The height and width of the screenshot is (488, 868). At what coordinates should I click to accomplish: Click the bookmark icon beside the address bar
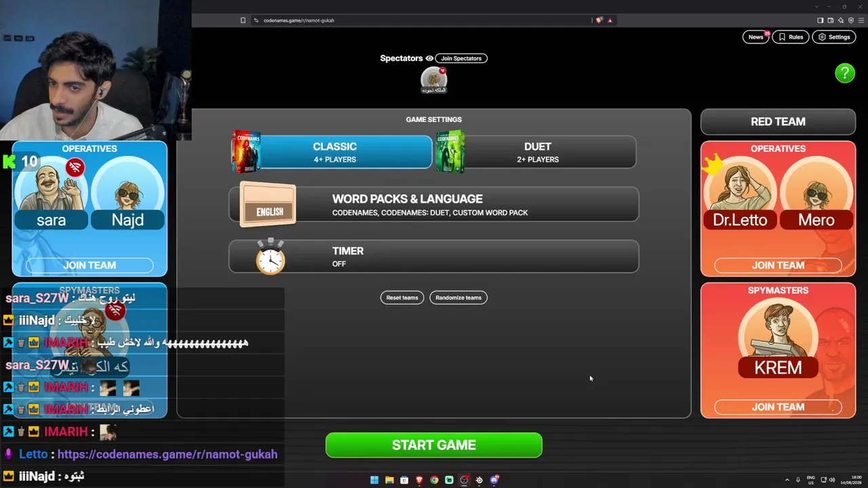(243, 20)
